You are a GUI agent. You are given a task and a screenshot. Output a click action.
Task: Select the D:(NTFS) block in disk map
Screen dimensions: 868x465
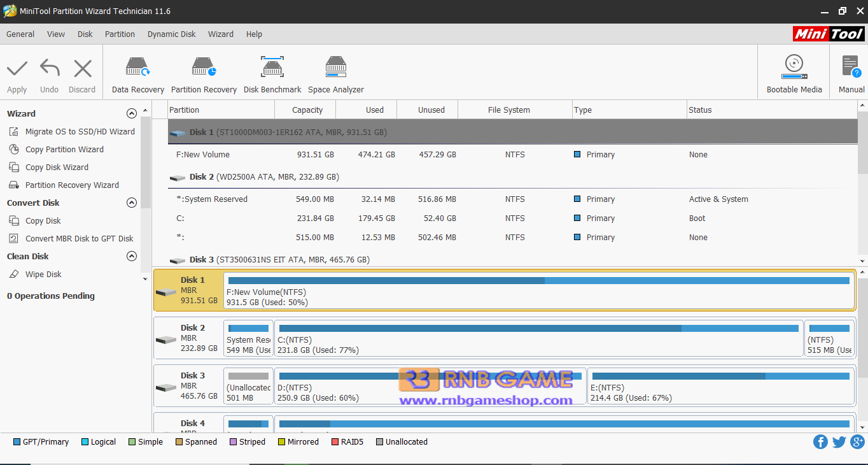[x=430, y=386]
